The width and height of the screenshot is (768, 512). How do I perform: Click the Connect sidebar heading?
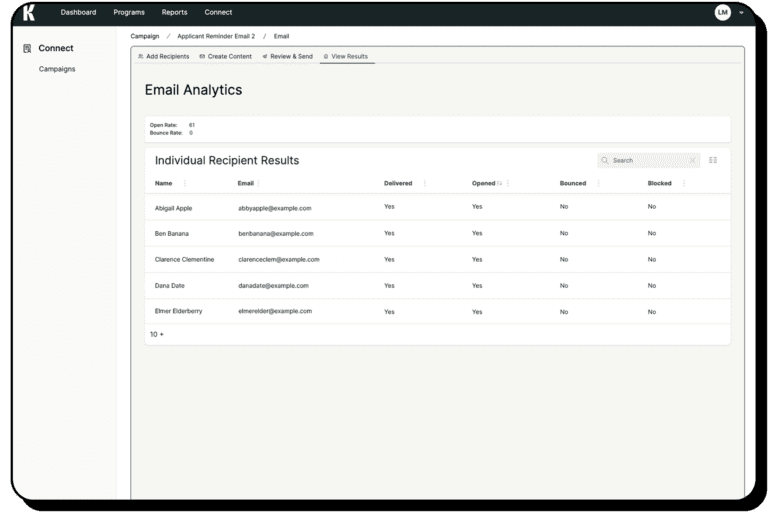pos(56,48)
